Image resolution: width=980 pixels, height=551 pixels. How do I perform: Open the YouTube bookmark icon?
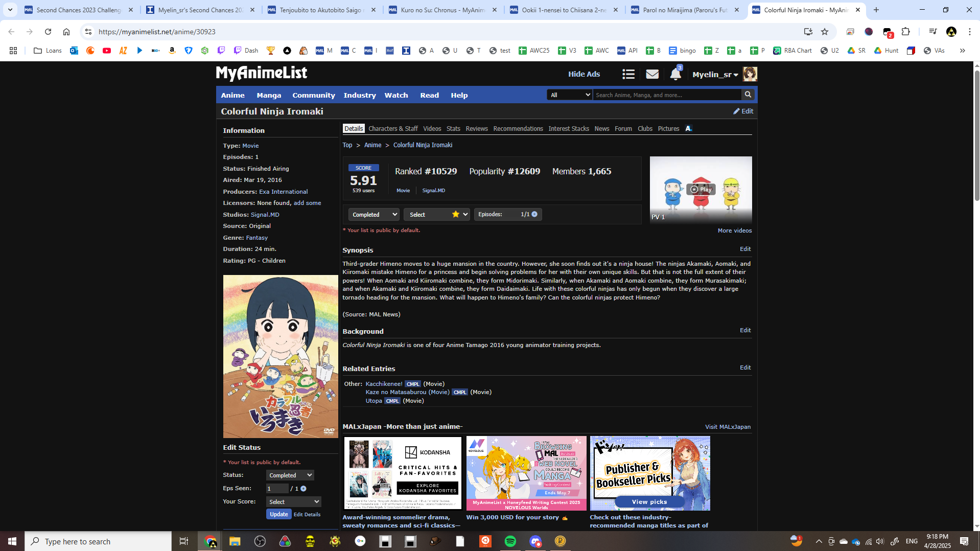pyautogui.click(x=107, y=51)
